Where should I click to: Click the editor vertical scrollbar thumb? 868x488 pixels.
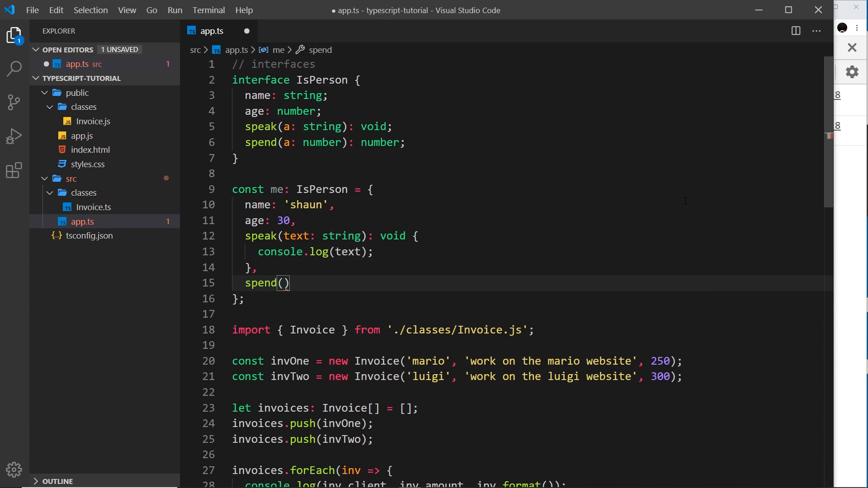(829, 132)
